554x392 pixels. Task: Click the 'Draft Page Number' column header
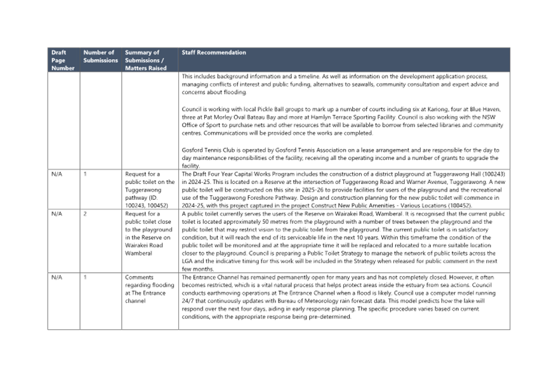pyautogui.click(x=63, y=60)
